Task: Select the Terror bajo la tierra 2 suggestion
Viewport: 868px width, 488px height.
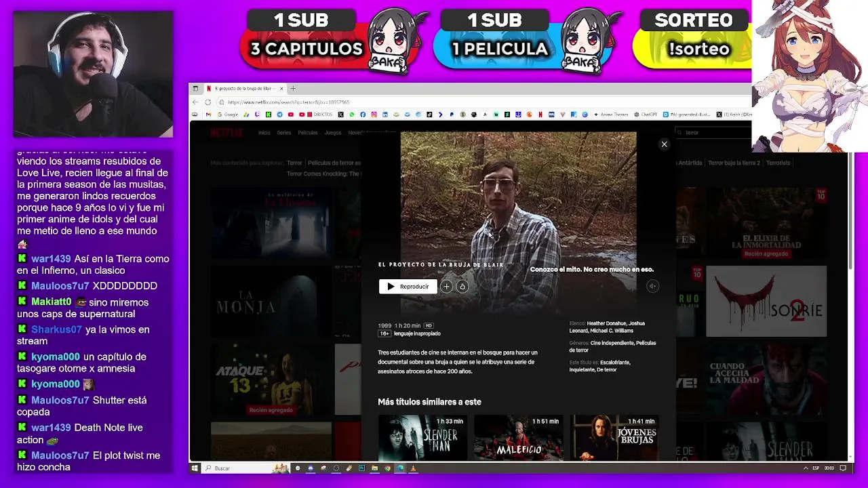Action: [734, 163]
